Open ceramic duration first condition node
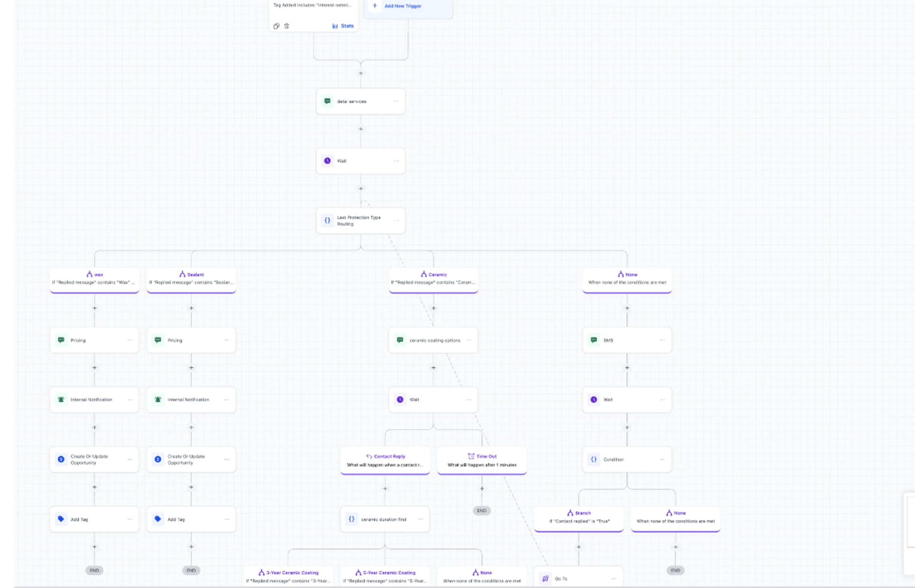This screenshot has height=588, width=915. click(385, 520)
